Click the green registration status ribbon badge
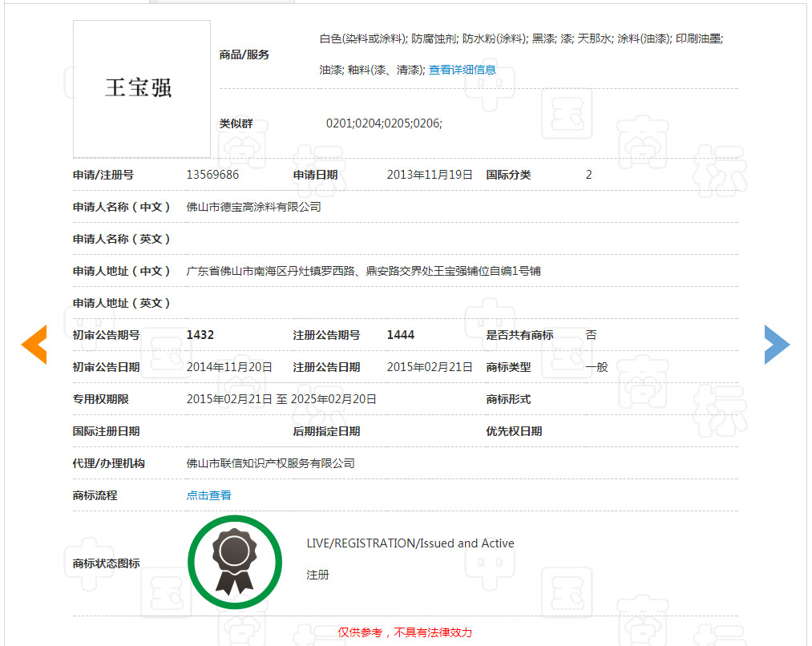812x646 pixels. click(235, 562)
